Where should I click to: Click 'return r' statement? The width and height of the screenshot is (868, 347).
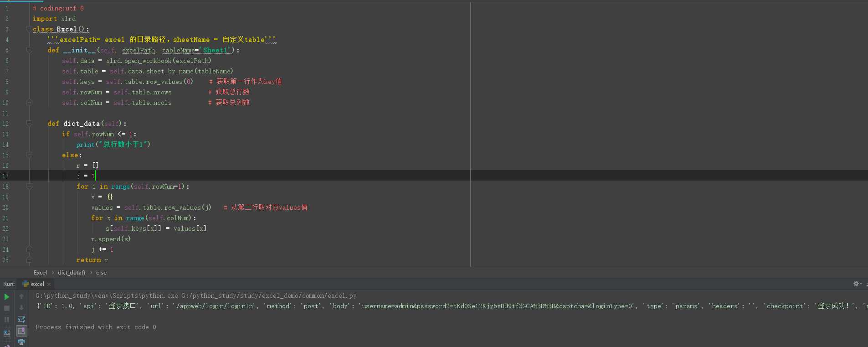coord(92,260)
